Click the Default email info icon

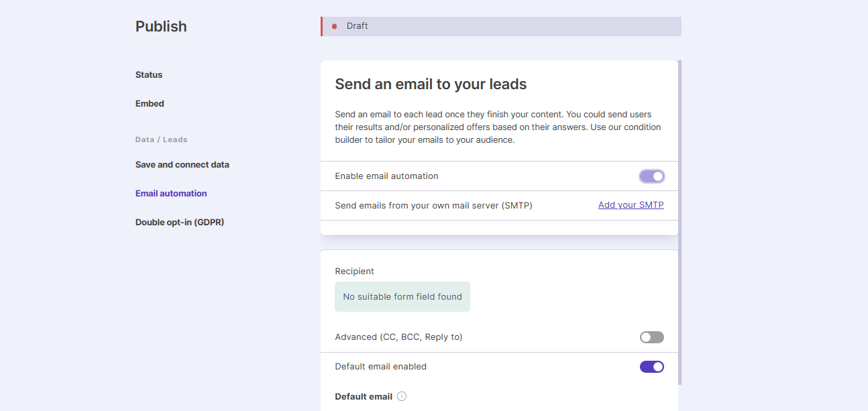401,396
